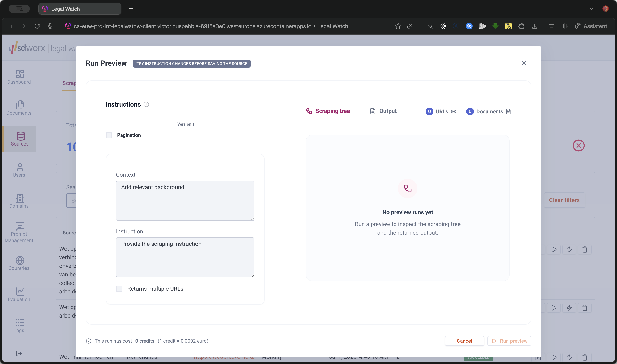Open the Dashboard sidebar item
The height and width of the screenshot is (364, 617).
click(x=19, y=77)
